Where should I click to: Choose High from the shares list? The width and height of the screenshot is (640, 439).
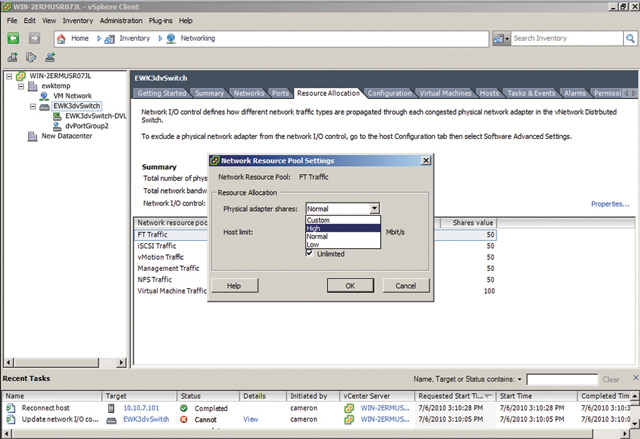[343, 228]
